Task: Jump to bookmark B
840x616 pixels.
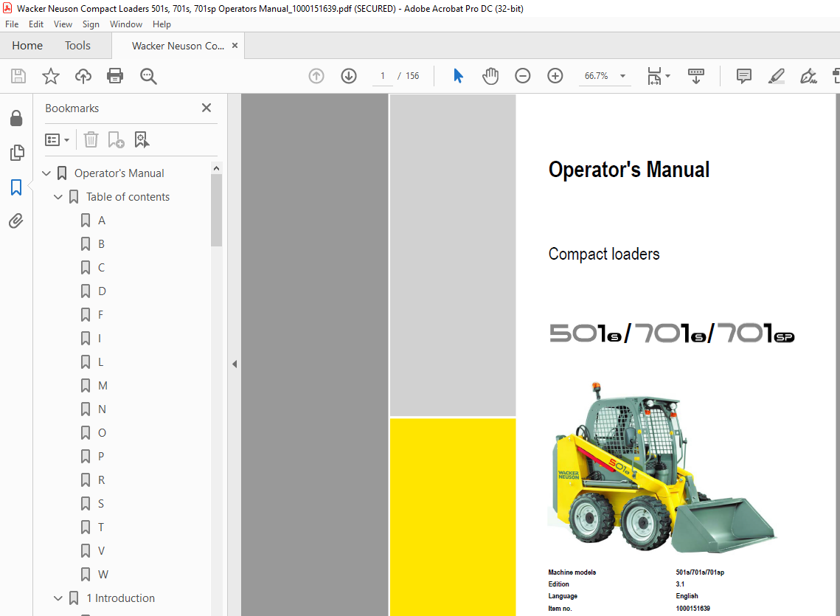Action: tap(101, 244)
